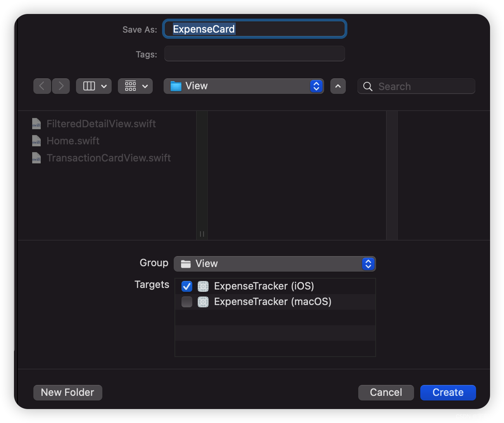The width and height of the screenshot is (504, 423).
Task: Click the blue folder icon in location popup
Action: coord(176,86)
